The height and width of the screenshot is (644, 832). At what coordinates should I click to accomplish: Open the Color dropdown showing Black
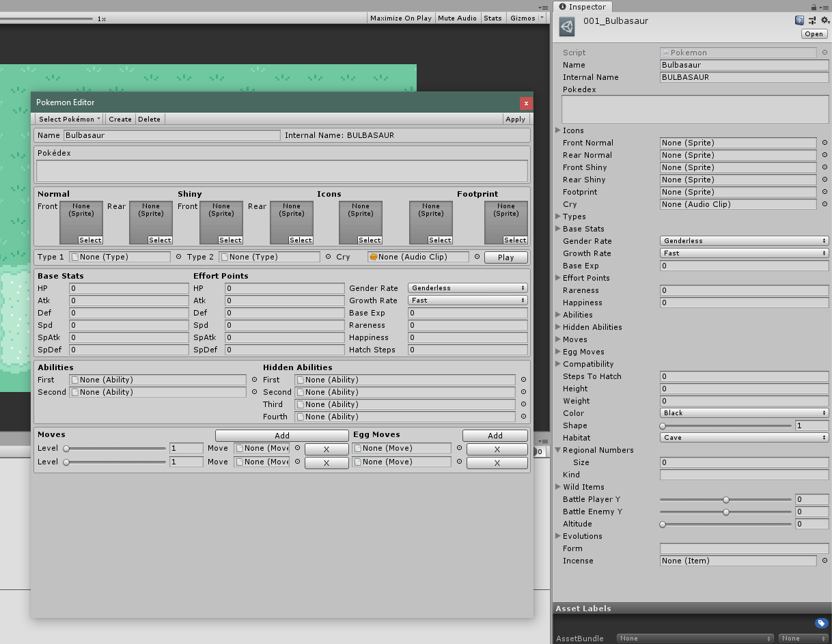pyautogui.click(x=744, y=413)
